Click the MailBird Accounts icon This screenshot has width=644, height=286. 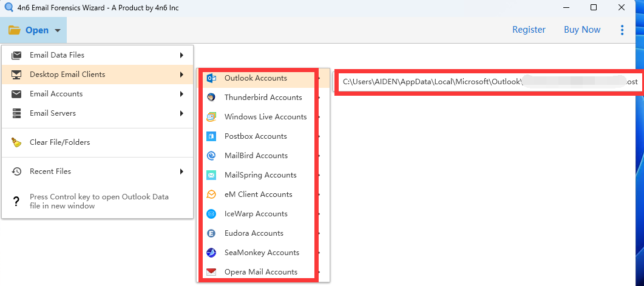click(x=211, y=156)
